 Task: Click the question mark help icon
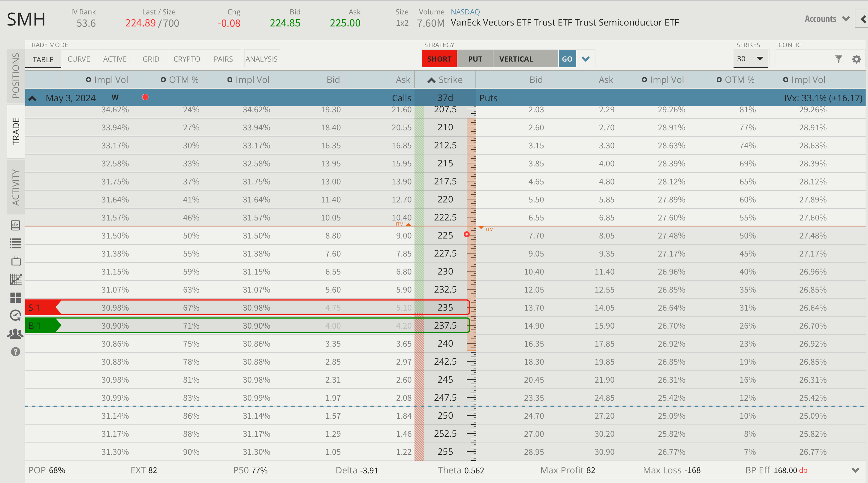coord(16,352)
